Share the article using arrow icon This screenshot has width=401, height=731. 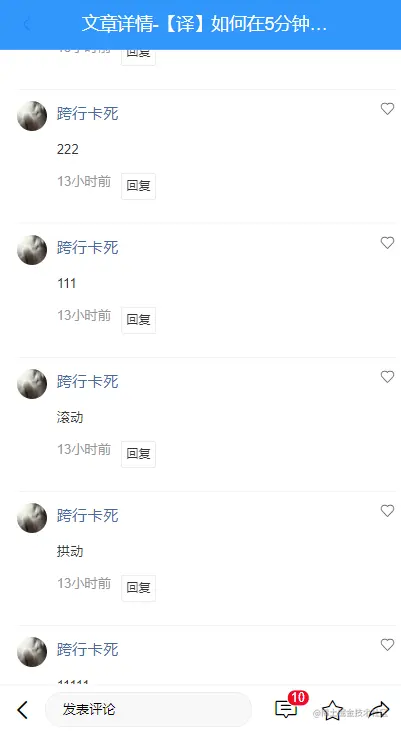pos(379,710)
